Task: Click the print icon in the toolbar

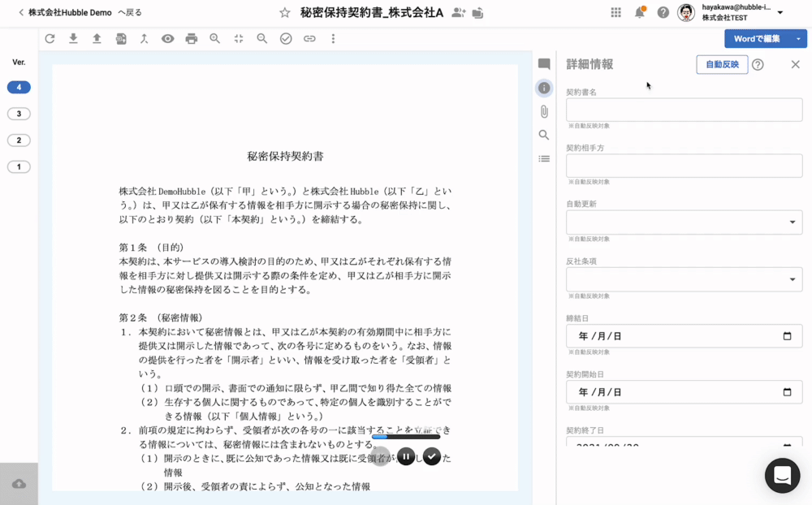Action: [191, 38]
